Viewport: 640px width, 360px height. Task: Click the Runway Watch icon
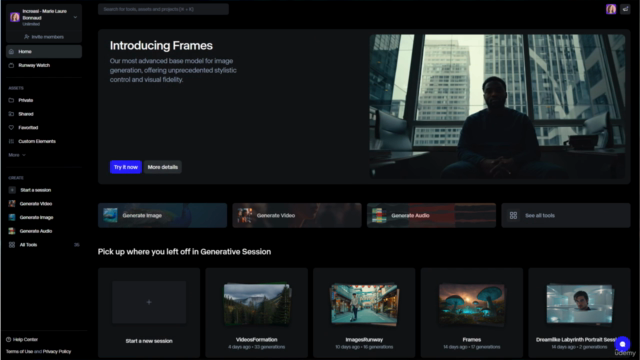11,65
